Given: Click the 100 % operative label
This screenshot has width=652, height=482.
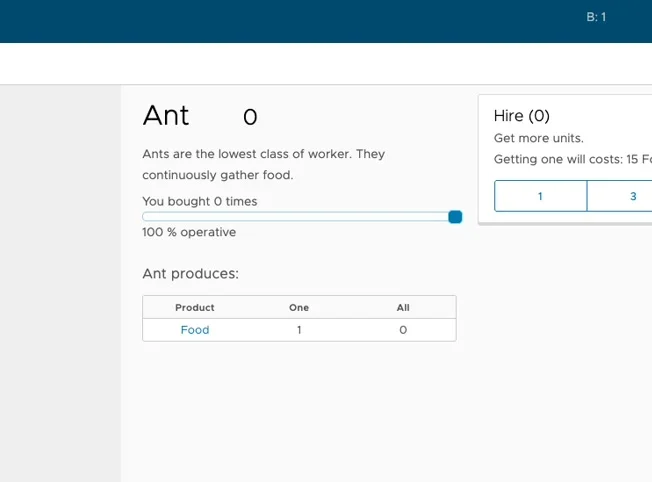Looking at the screenshot, I should pyautogui.click(x=189, y=232).
